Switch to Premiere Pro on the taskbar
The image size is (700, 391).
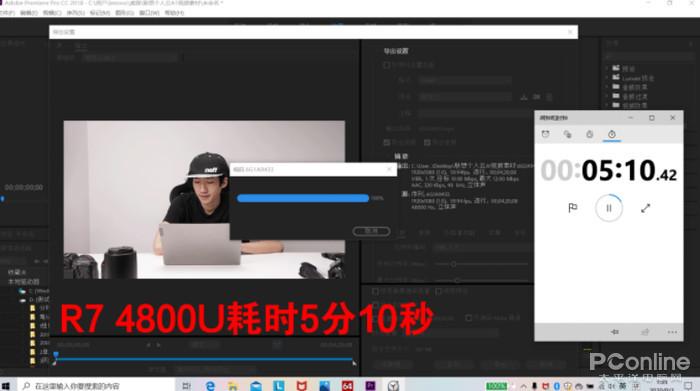coord(371,385)
